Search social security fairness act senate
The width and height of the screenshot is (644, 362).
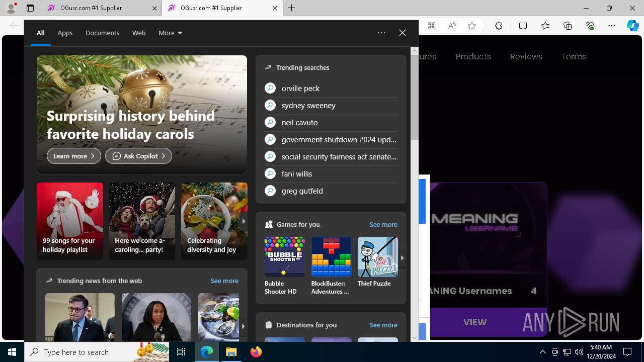click(339, 156)
